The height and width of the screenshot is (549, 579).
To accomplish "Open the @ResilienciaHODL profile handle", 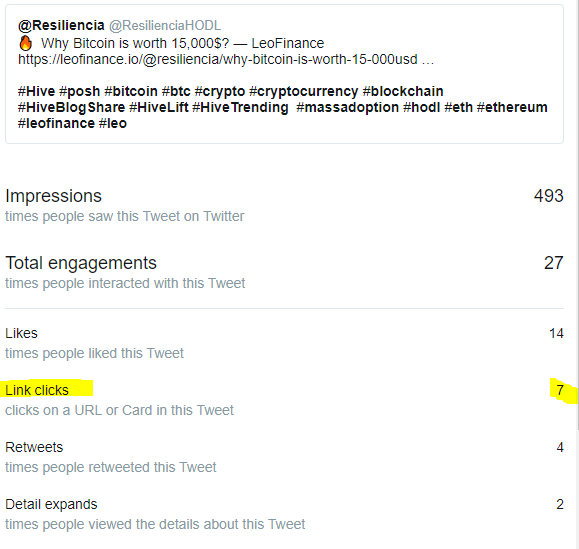I will [x=165, y=25].
